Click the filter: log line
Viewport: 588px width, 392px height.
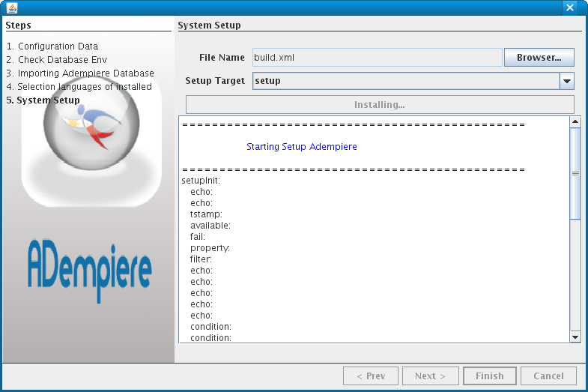point(201,259)
